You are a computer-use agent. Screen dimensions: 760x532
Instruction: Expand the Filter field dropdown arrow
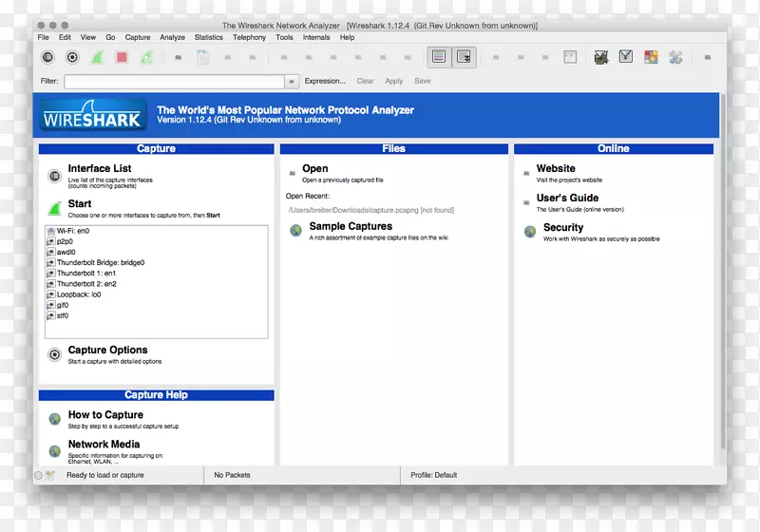pos(292,82)
